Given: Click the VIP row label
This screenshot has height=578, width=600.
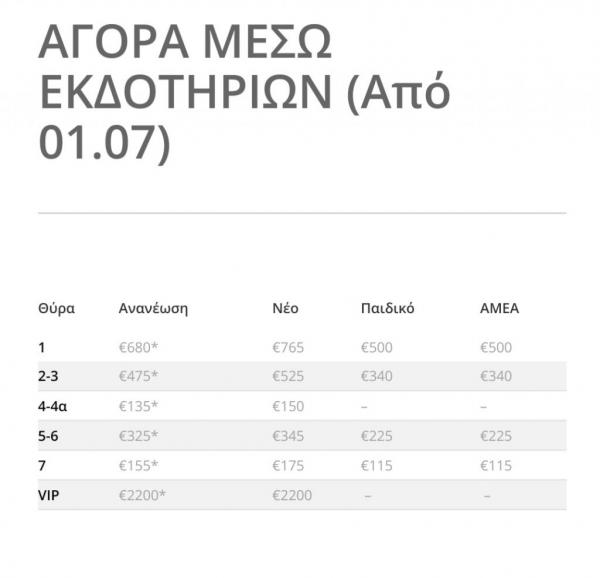Looking at the screenshot, I should [x=49, y=494].
